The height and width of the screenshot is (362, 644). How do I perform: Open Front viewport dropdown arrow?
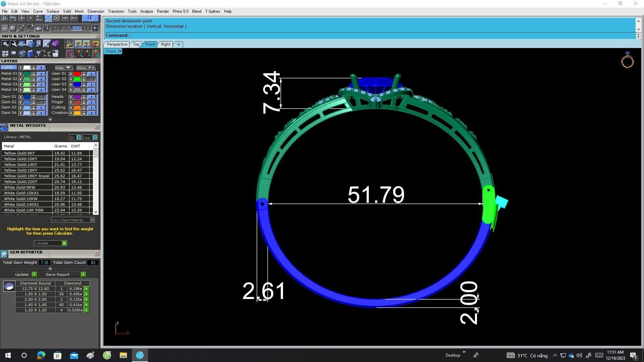point(120,51)
